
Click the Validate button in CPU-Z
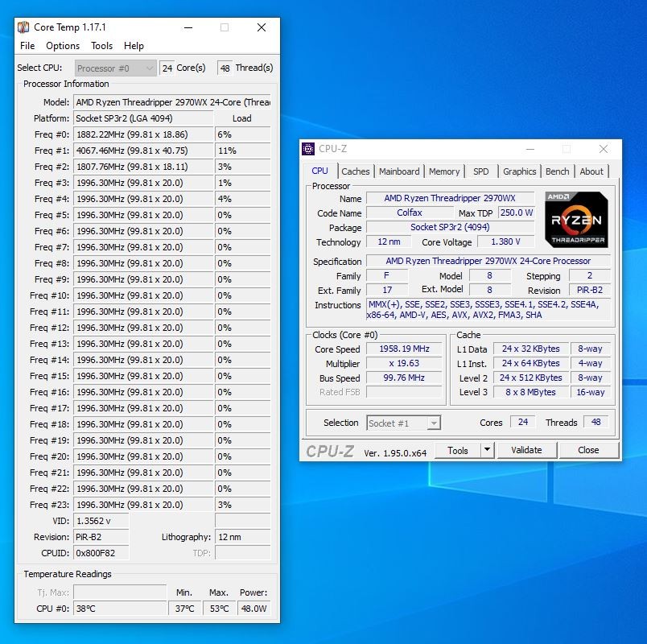[526, 450]
